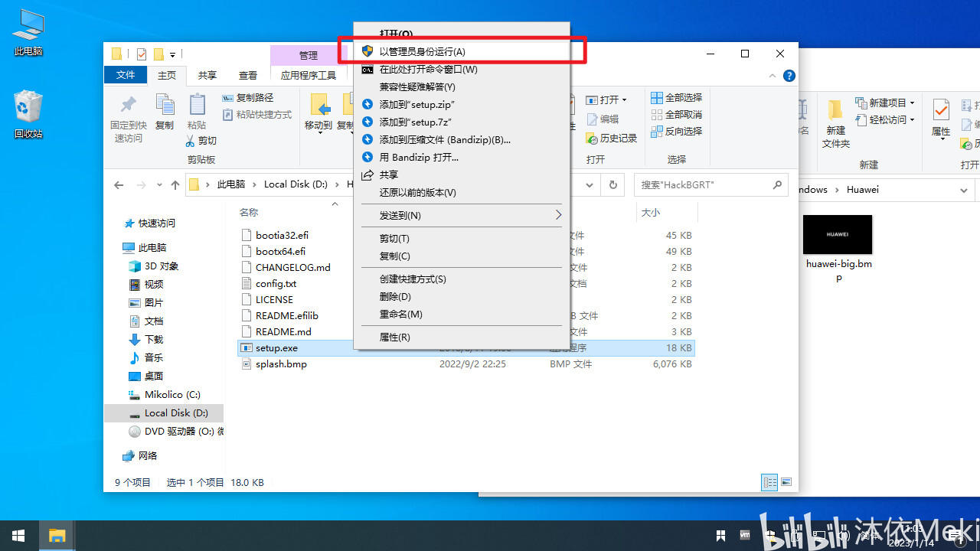
Task: Open the 打开 dropdown in HackBGRT ribbon
Action: tap(607, 100)
